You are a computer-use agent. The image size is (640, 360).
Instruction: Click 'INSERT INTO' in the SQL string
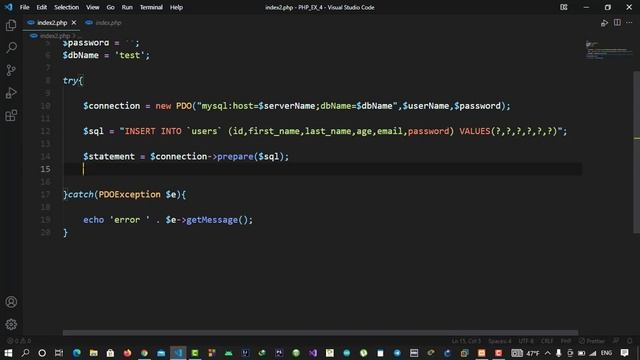point(153,131)
